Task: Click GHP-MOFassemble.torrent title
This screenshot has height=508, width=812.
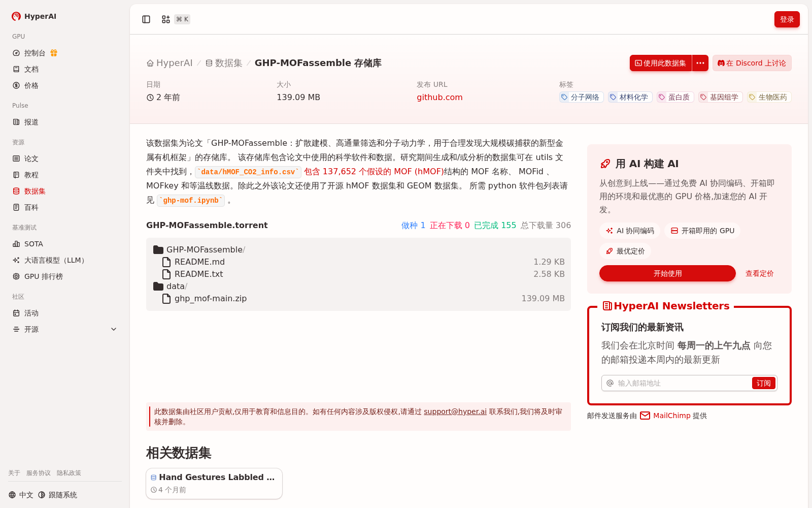Action: point(207,225)
